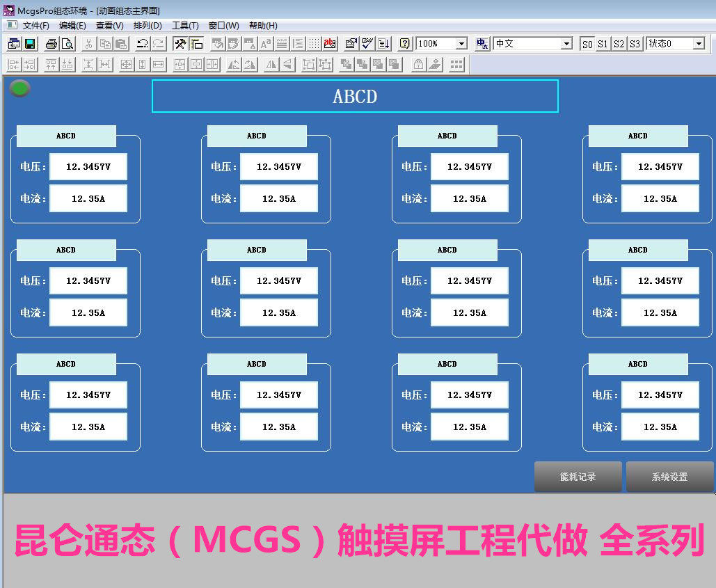Image resolution: width=716 pixels, height=588 pixels.
Task: Open the 工具(T) menu
Action: (x=185, y=26)
